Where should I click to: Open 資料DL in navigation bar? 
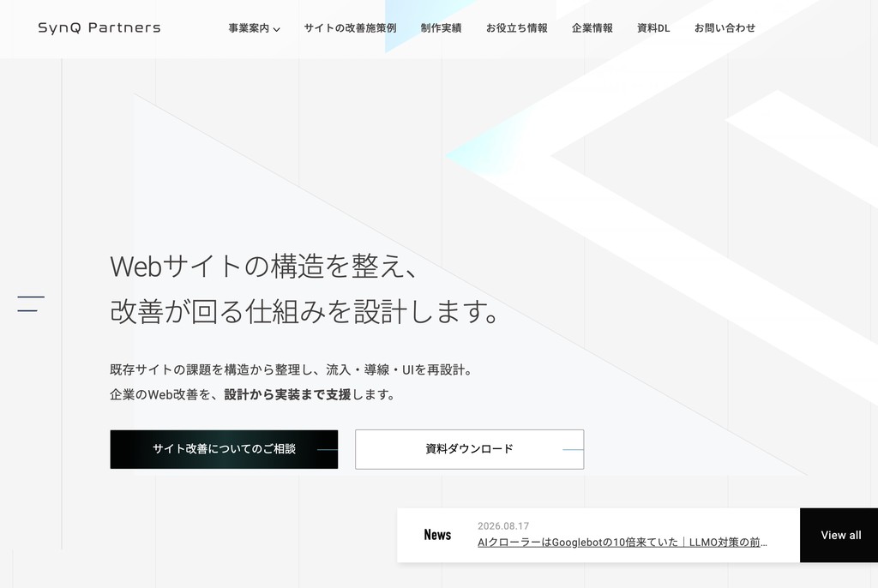[653, 28]
